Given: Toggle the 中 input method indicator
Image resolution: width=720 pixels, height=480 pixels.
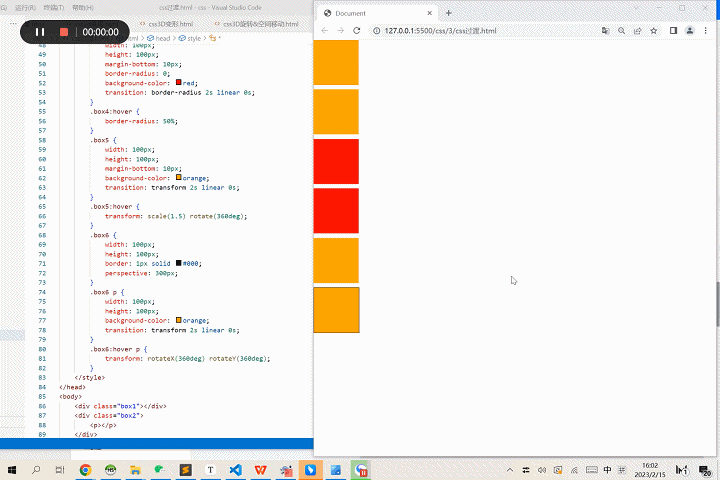Looking at the screenshot, I should click(608, 470).
